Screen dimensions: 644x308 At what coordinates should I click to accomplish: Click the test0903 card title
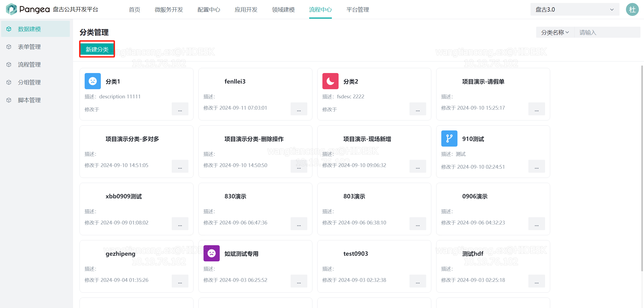(x=356, y=254)
